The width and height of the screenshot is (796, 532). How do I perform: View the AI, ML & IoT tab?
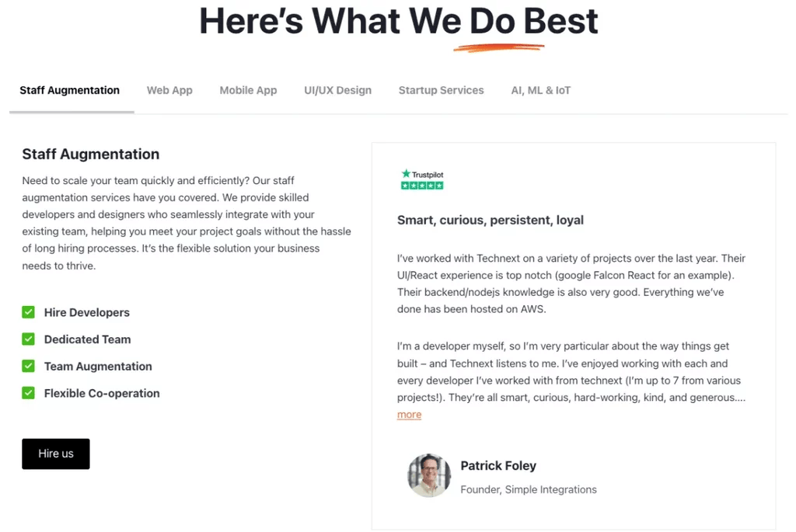[540, 90]
